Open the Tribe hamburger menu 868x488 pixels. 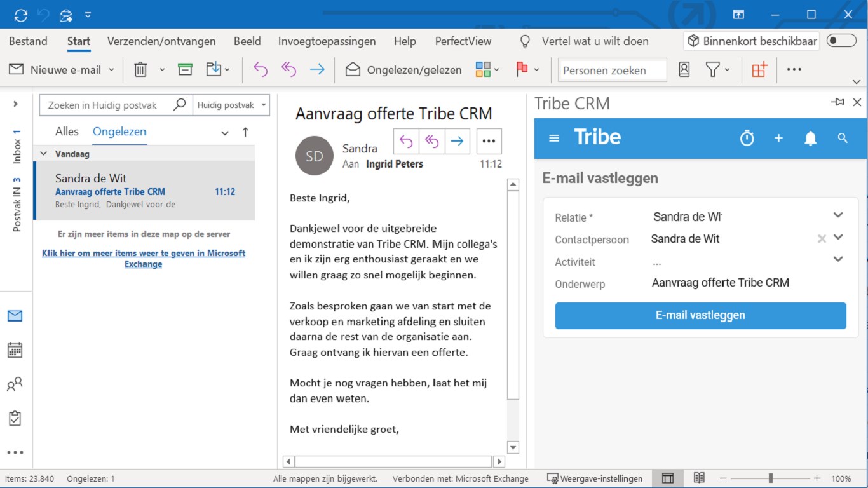554,138
